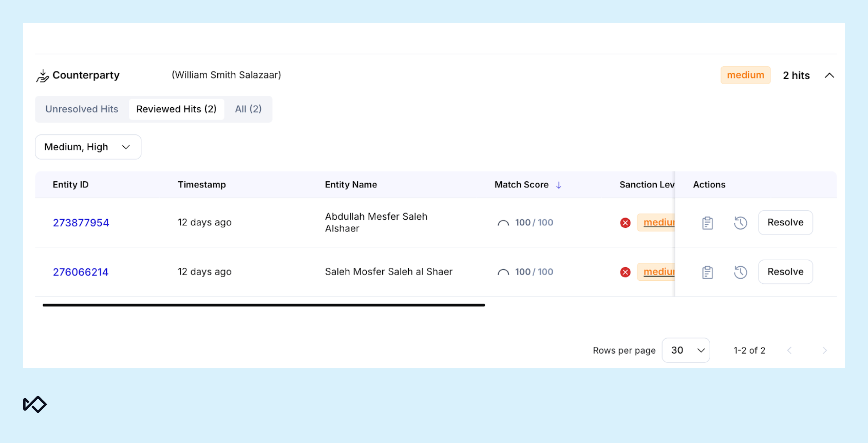Go to next page arrow
The image size is (868, 443).
[824, 350]
